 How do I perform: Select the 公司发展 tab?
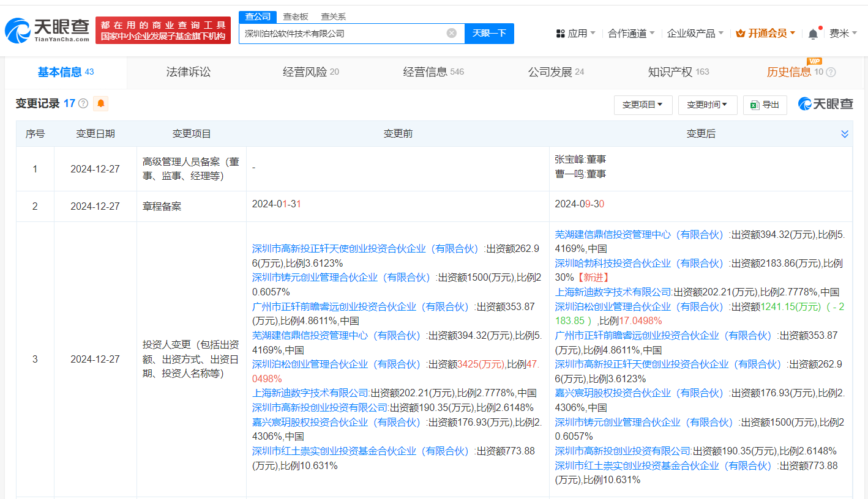click(x=556, y=72)
